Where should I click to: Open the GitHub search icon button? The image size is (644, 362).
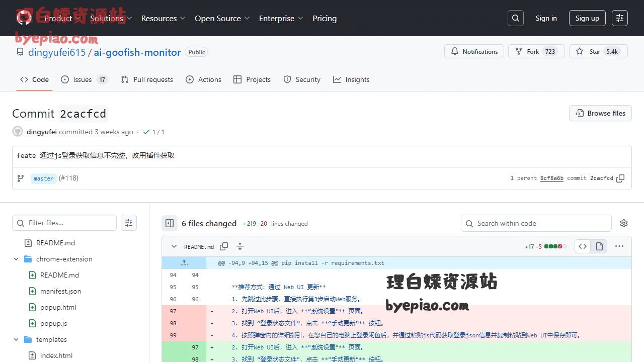click(x=516, y=18)
